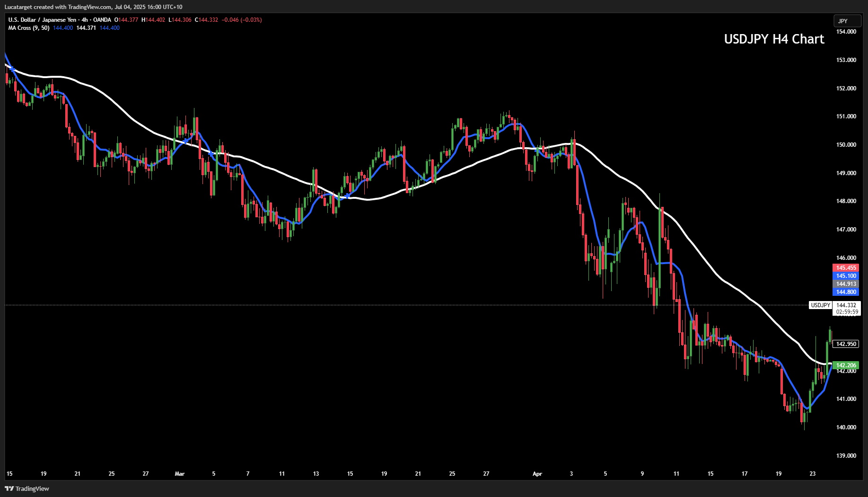Click the blue 144.800 price label
868x497 pixels.
coord(846,292)
